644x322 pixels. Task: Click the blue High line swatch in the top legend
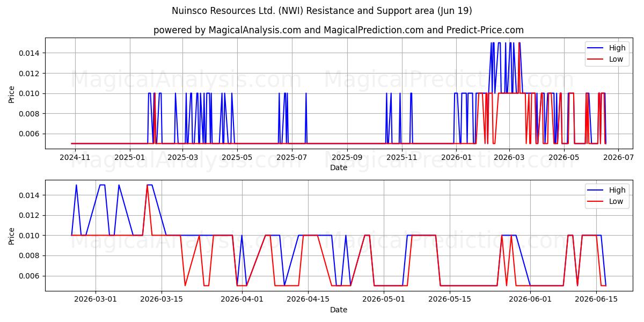[596, 48]
